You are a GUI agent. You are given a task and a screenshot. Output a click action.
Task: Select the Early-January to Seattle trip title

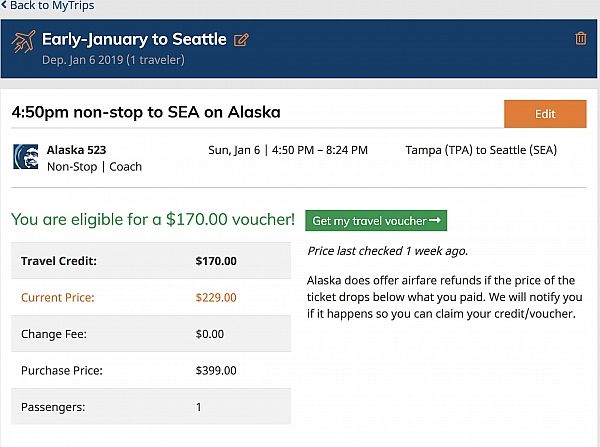point(134,40)
